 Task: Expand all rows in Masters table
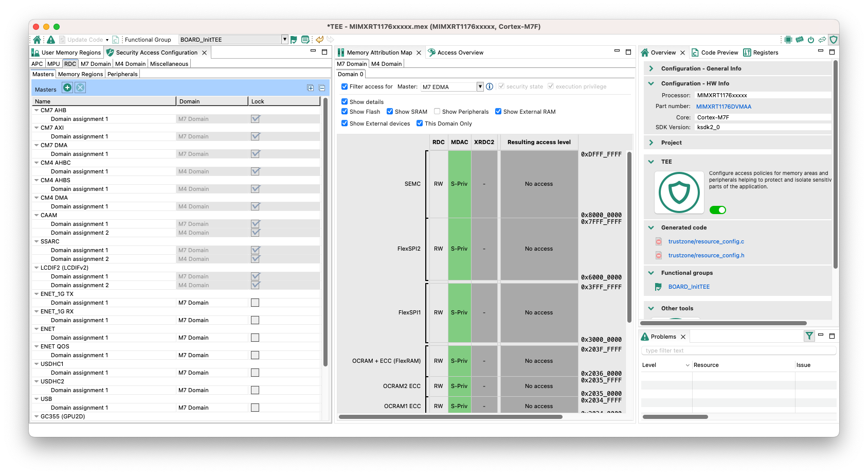(311, 89)
